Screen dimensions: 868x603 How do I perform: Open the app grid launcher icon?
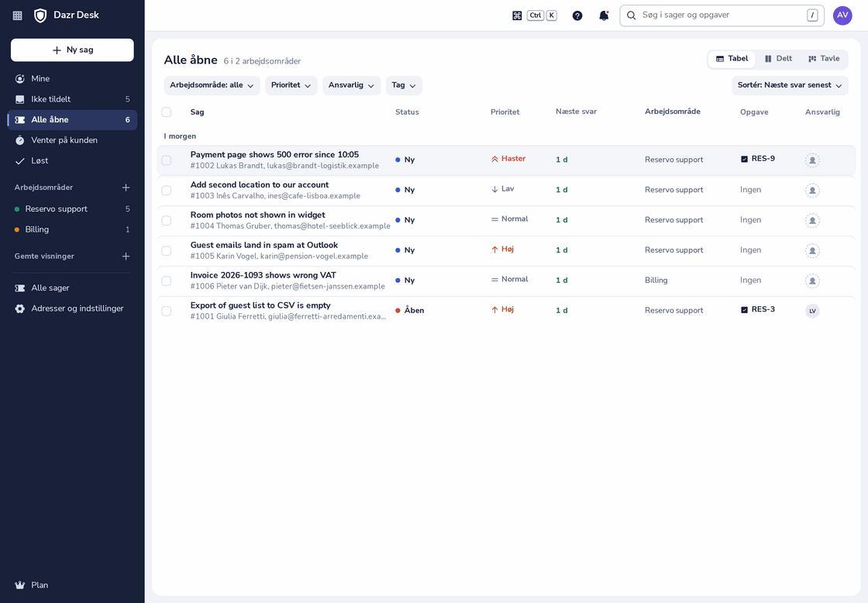[x=18, y=16]
